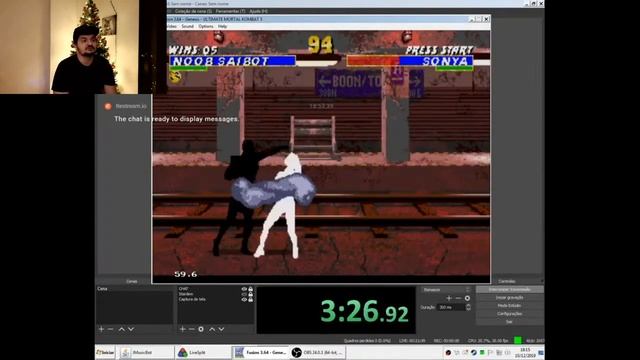Select the Cena entry in scenes list
The width and height of the screenshot is (640, 360).
tap(134, 289)
